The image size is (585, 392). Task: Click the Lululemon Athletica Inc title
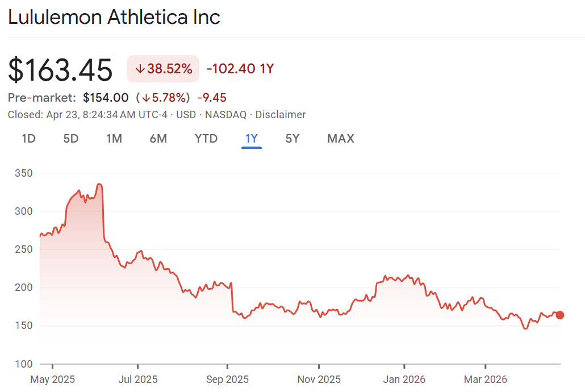pos(114,17)
